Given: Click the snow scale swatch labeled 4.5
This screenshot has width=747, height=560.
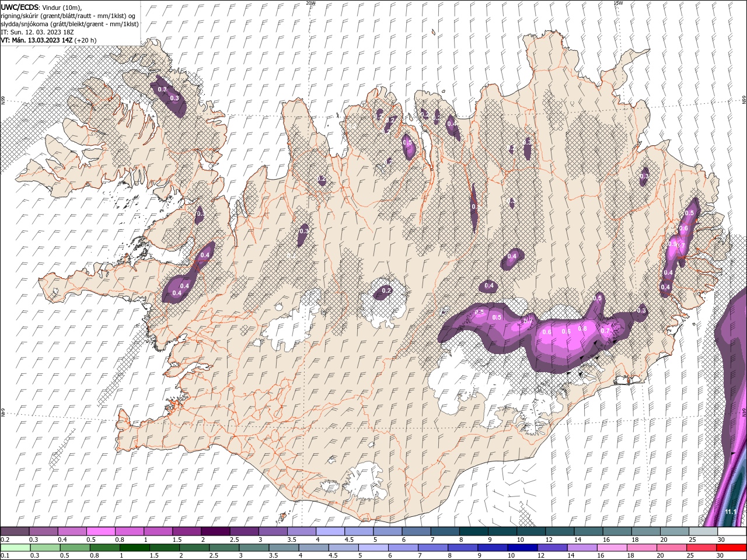Looking at the screenshot, I should (x=358, y=531).
